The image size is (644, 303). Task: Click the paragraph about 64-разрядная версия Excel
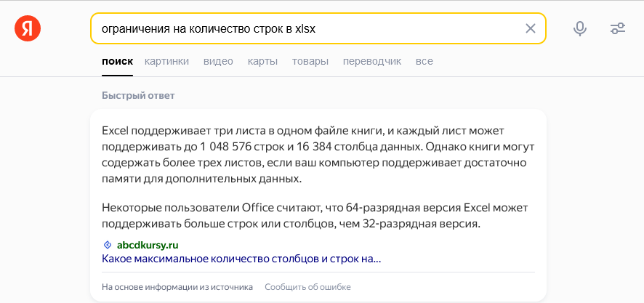click(313, 216)
